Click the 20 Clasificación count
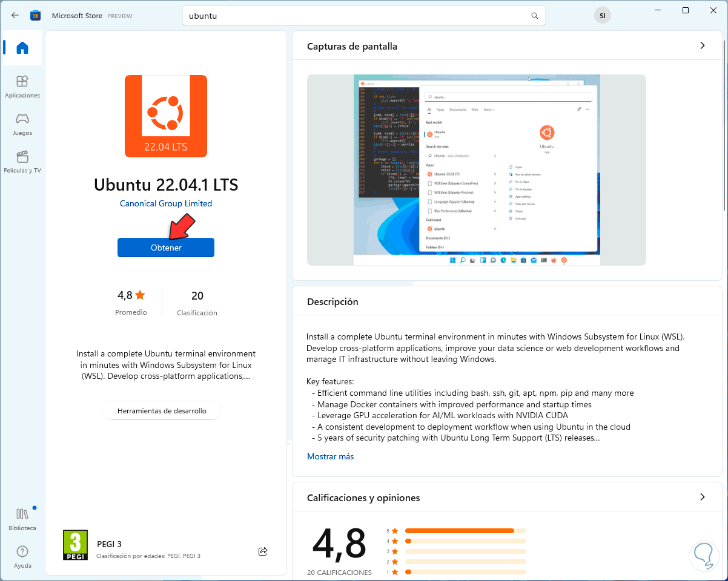Screen dimensions: 728x581 (197, 302)
